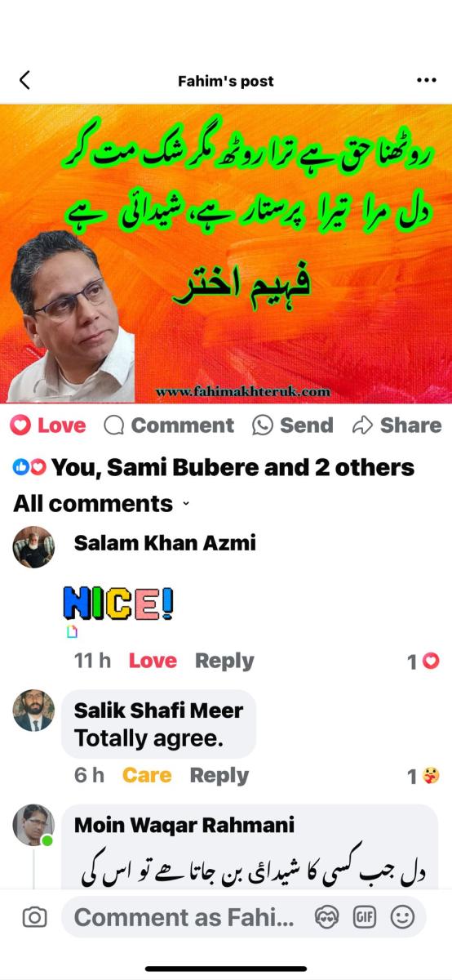Viewport: 452px width, 980px height.
Task: Open the three-dot more options menu
Action: click(x=427, y=80)
